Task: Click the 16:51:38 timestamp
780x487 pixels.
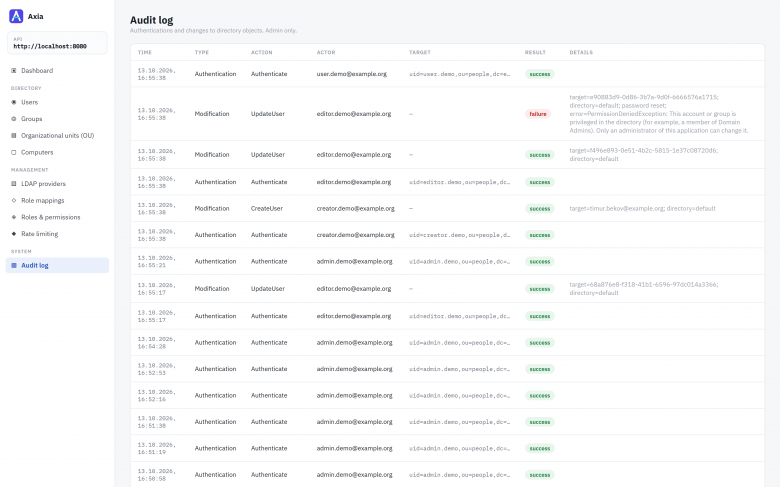Action: 157,422
